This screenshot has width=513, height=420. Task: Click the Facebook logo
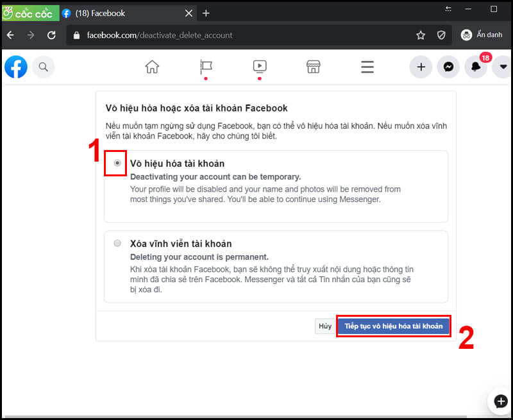click(15, 67)
